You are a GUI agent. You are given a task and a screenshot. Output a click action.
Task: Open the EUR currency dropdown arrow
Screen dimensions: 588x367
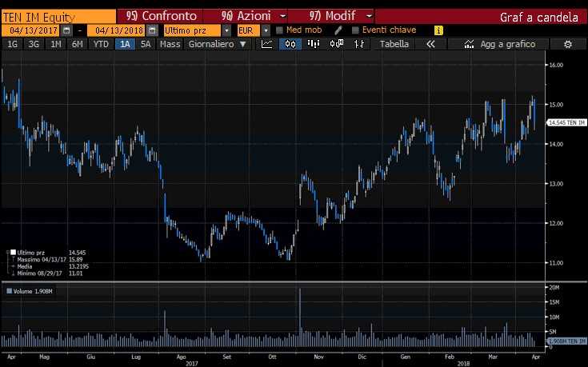tap(266, 30)
